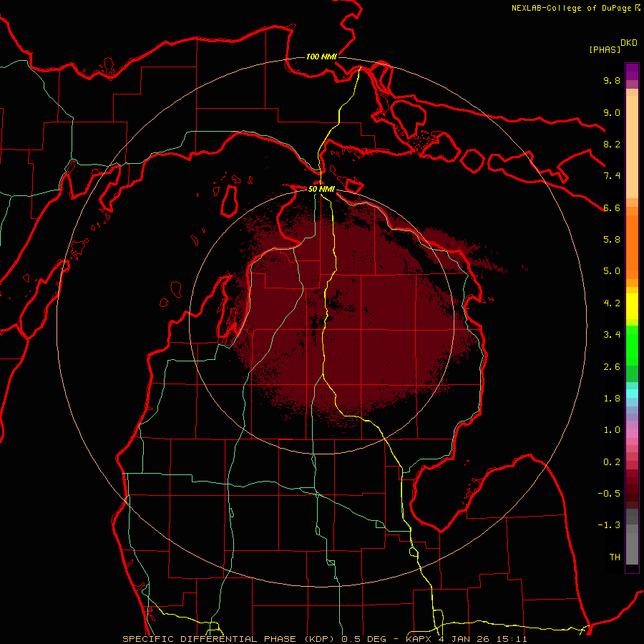Pick the large peach color bar segment
Viewport: 644px width, 644px height.
[632, 147]
